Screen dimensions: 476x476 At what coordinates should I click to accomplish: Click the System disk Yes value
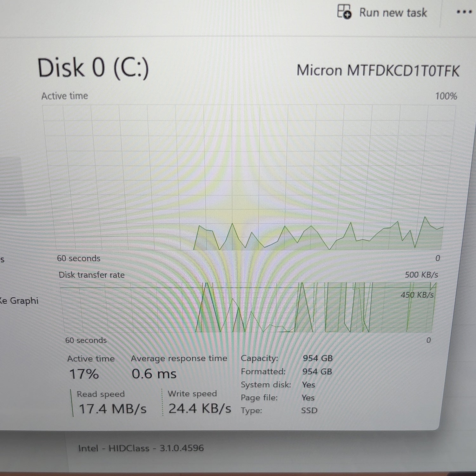[x=308, y=385]
